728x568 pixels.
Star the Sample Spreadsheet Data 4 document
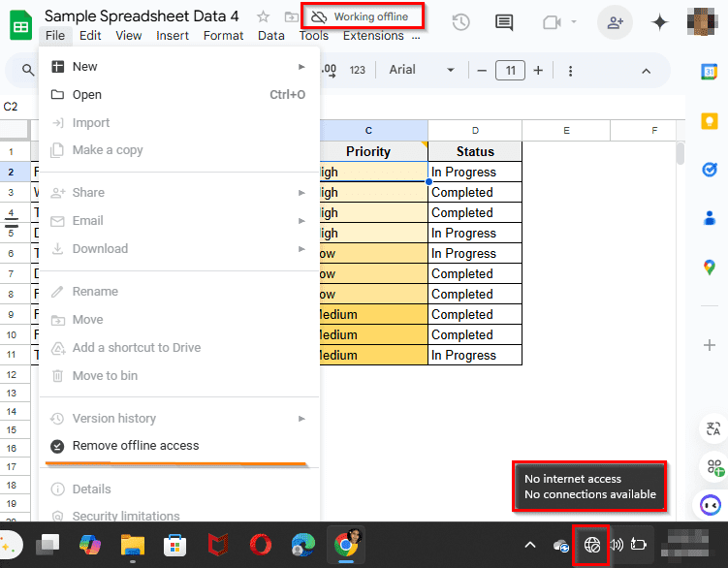264,16
